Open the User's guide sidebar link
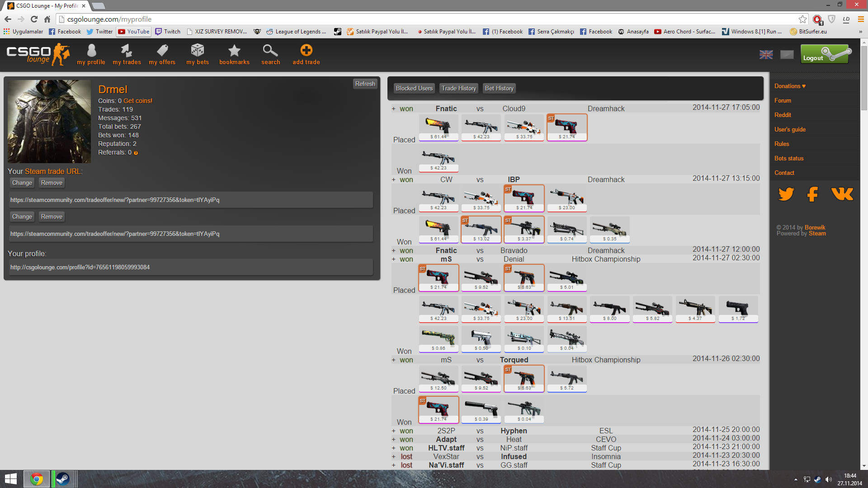 tap(790, 130)
